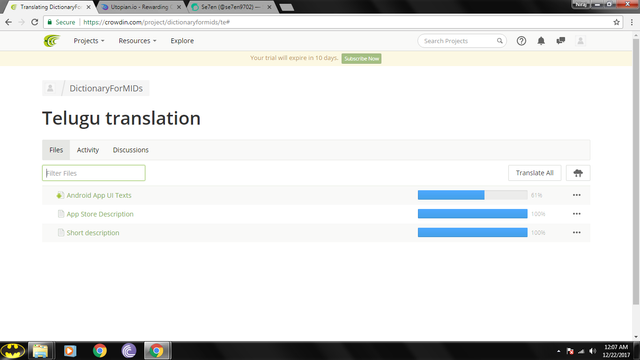Click the search magnifier icon
Screen dimensions: 640x360
click(500, 41)
